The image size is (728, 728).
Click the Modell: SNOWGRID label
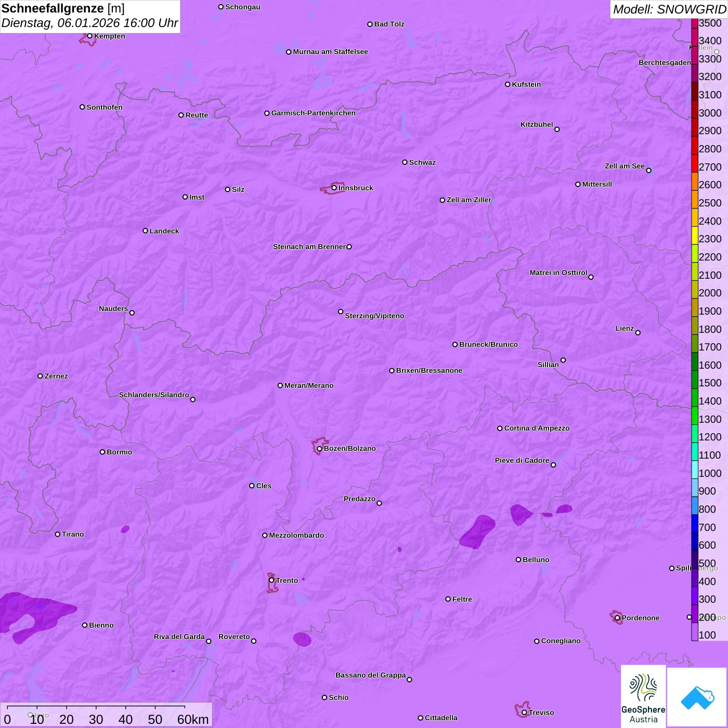click(669, 9)
